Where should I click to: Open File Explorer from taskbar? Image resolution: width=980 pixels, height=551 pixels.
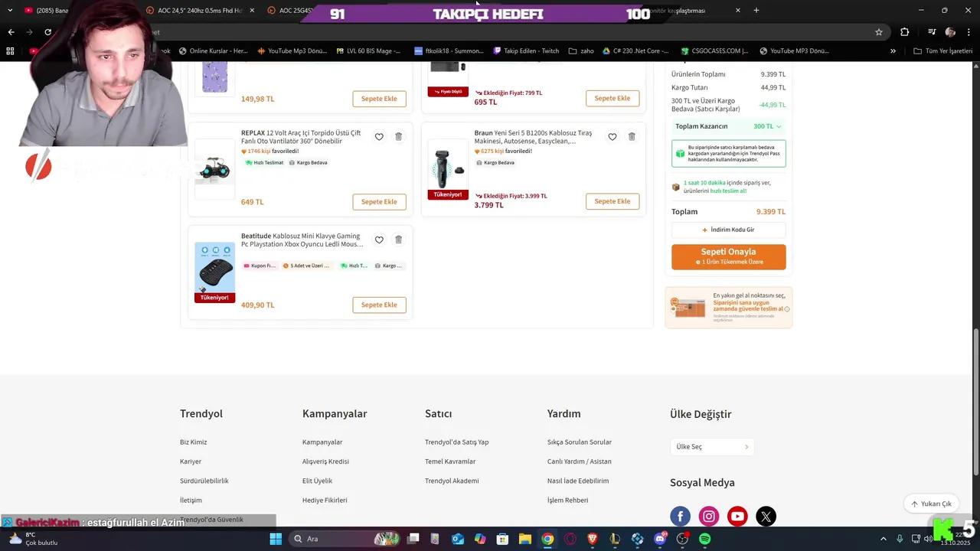coord(525,539)
